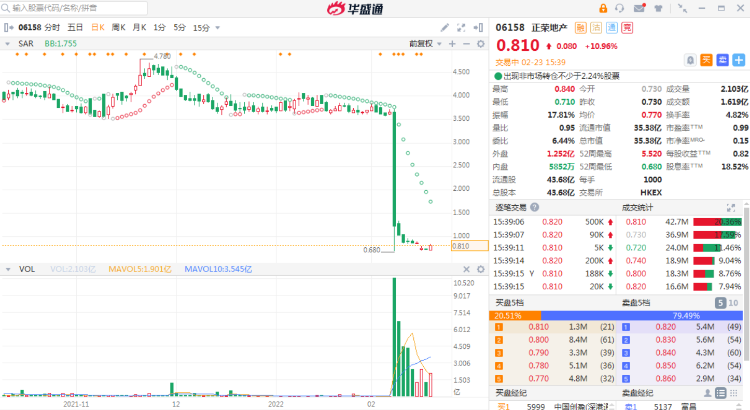Switch broker queue to grid view
The image size is (750, 410).
click(733, 393)
